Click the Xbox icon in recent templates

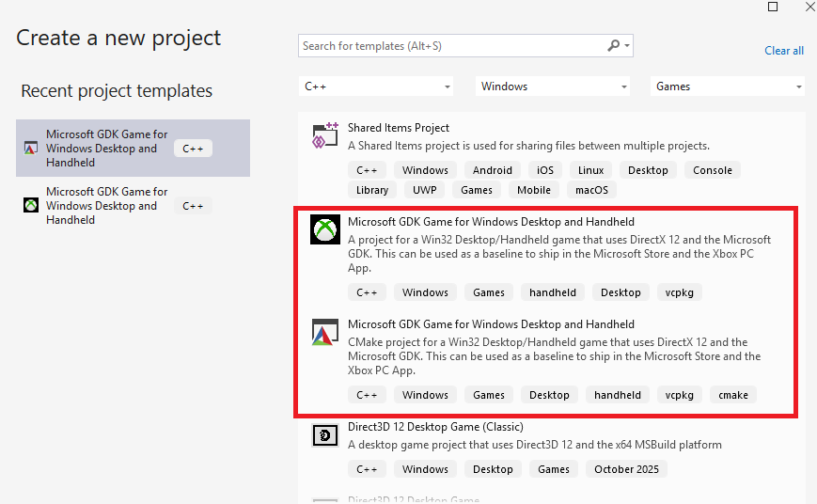click(x=31, y=205)
